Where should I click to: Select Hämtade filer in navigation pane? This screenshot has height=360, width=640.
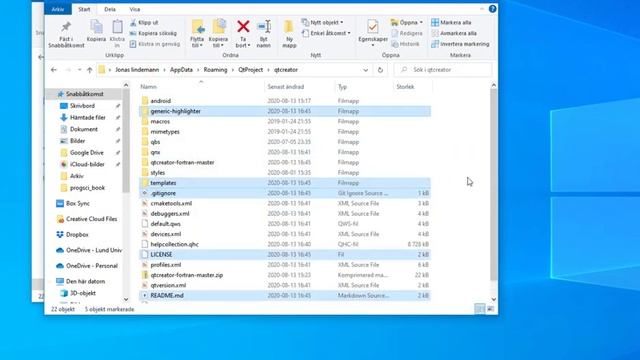point(87,118)
